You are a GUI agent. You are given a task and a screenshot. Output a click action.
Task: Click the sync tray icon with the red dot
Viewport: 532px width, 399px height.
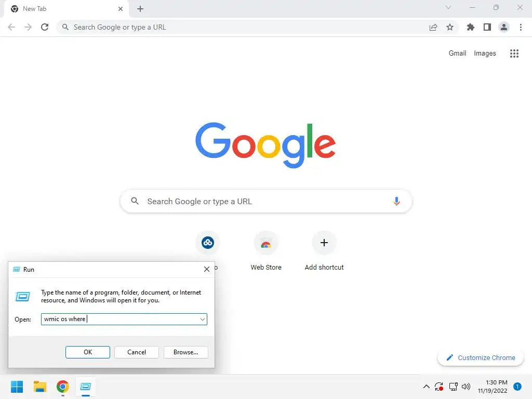pyautogui.click(x=439, y=387)
